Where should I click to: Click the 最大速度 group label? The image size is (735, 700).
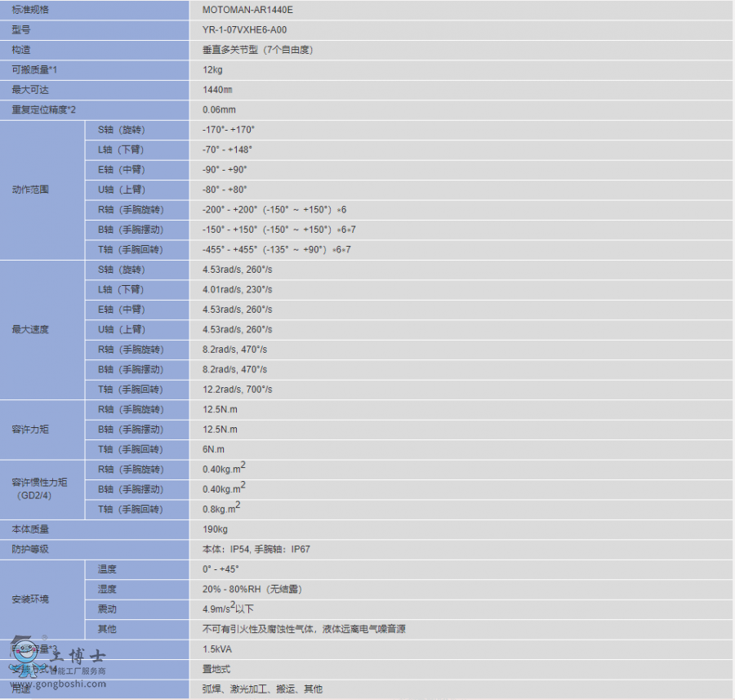pyautogui.click(x=30, y=330)
